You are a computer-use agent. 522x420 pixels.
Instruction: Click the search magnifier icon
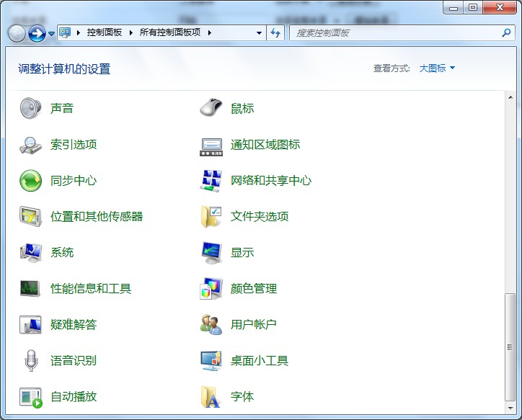coord(506,32)
